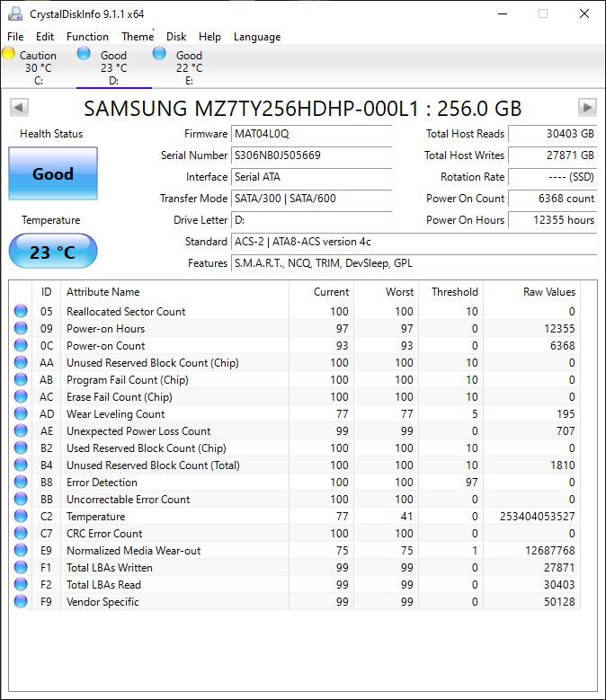606x700 pixels.
Task: Click status orb next to Normalized Media Wear-out
Action: click(x=21, y=551)
